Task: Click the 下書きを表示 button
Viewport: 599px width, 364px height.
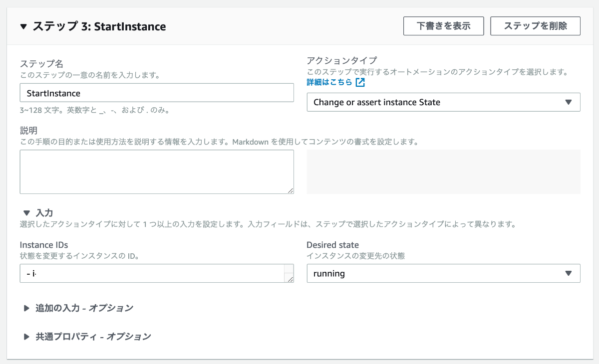Action: point(444,26)
